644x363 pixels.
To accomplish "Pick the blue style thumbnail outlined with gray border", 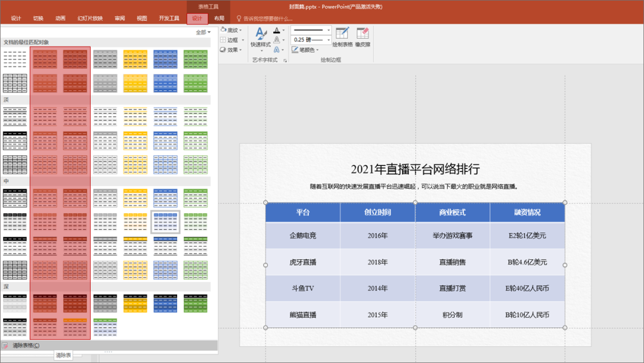I will (166, 222).
